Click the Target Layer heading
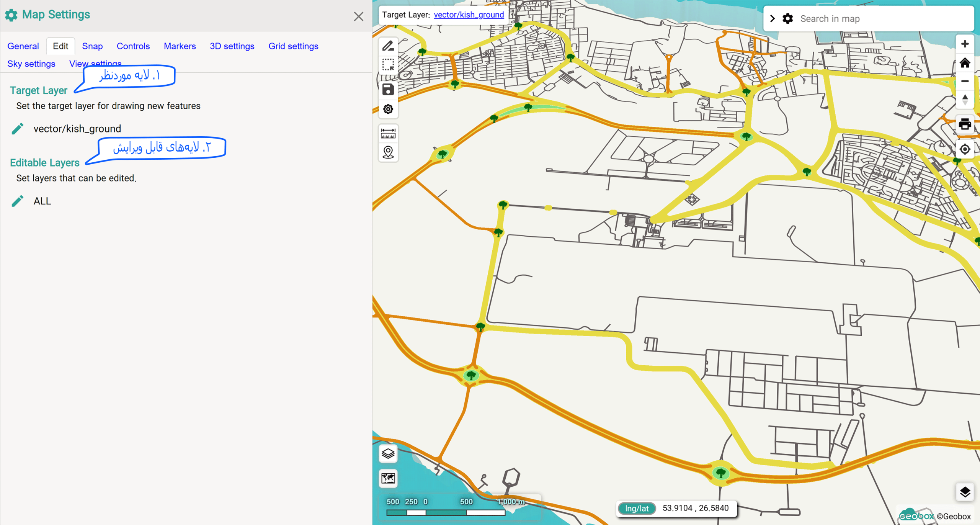The image size is (980, 525). pyautogui.click(x=39, y=90)
